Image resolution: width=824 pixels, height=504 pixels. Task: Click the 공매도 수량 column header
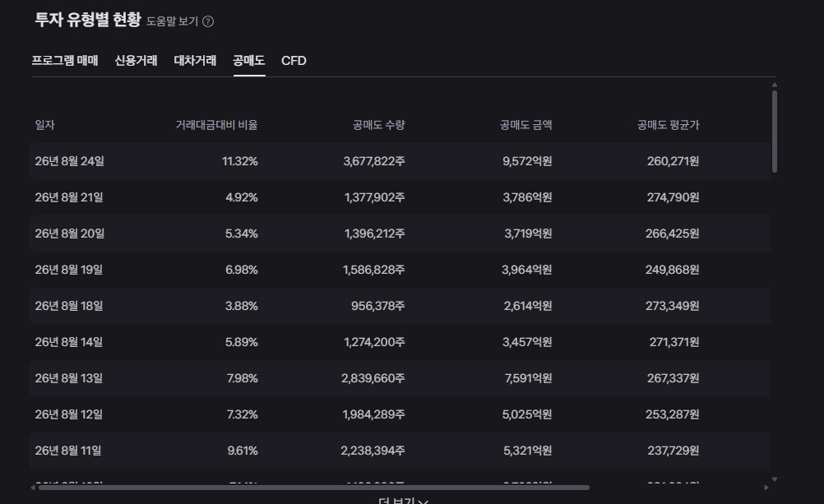click(x=379, y=125)
